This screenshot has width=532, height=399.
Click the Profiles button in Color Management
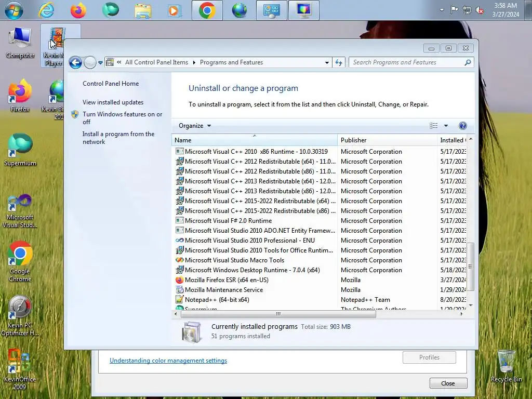[x=429, y=357]
